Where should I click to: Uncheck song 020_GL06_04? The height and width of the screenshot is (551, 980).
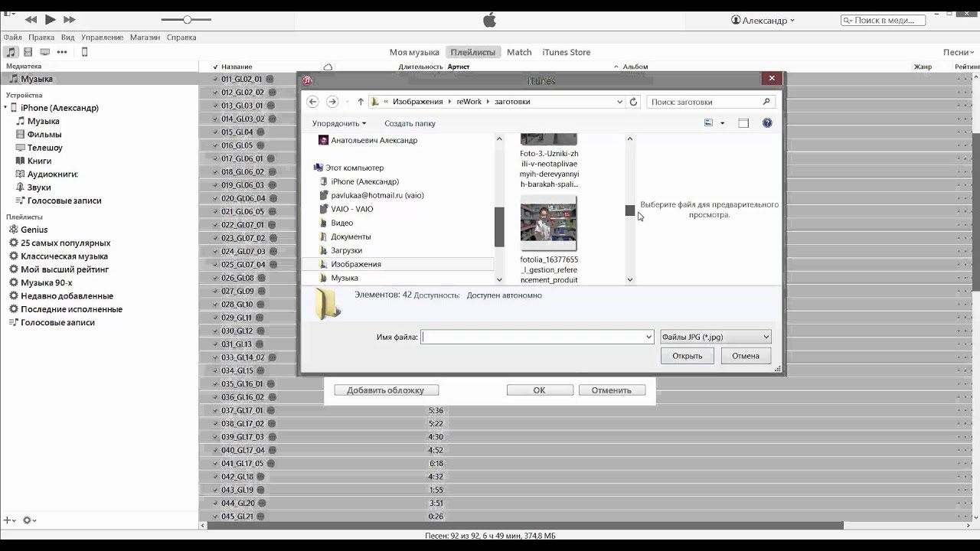click(x=216, y=198)
